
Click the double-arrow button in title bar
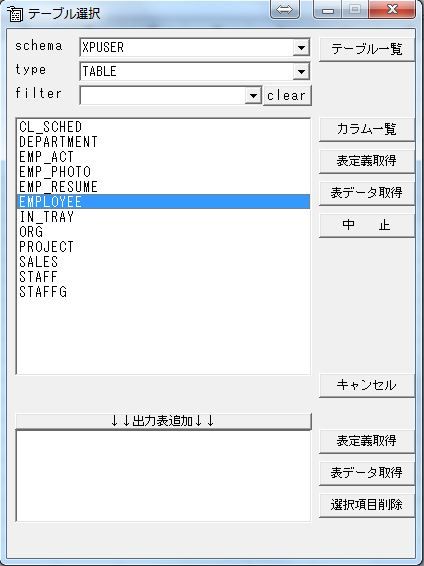pos(285,9)
